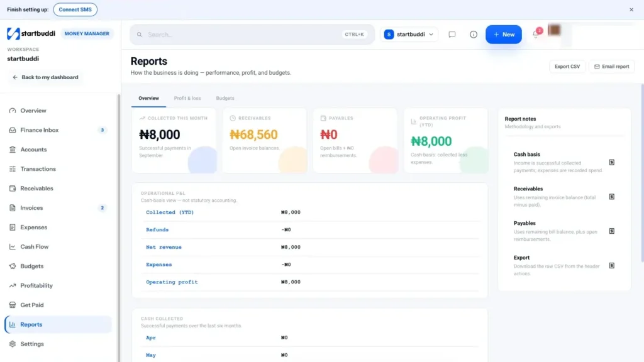Click Back to my dashboard
Viewport: 644px width, 362px height.
tap(45, 77)
